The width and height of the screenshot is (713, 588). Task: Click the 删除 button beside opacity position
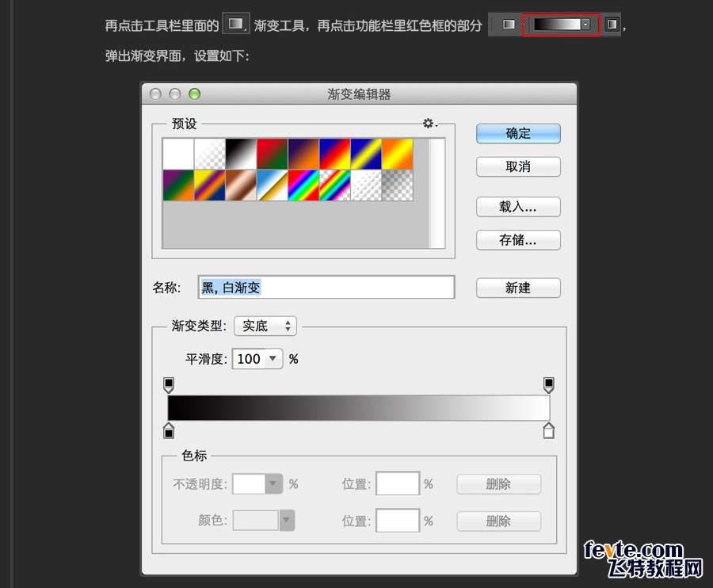499,484
